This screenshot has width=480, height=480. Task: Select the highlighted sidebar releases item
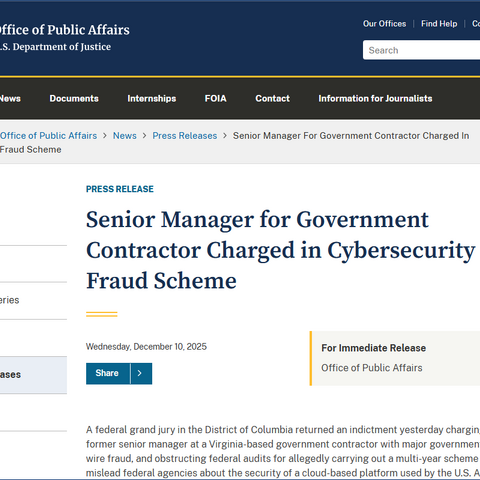coord(33,375)
